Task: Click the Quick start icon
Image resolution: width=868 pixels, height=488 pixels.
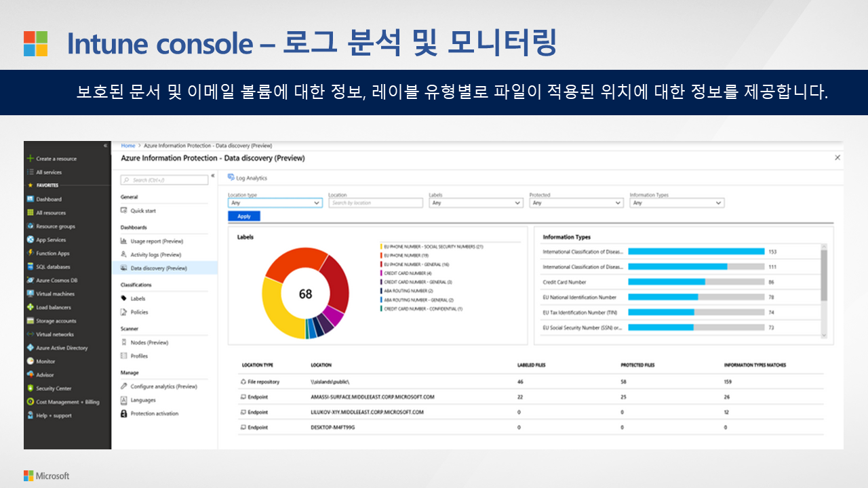Action: pyautogui.click(x=123, y=211)
